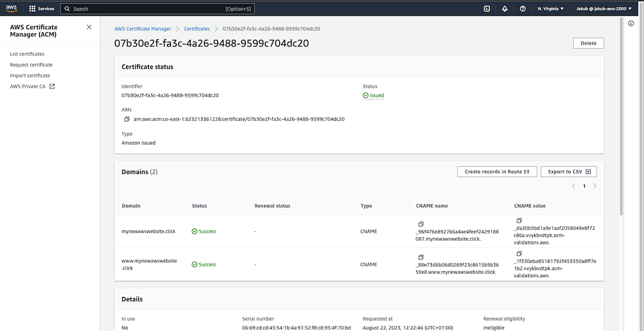Click the Delete certificate button

(x=588, y=43)
